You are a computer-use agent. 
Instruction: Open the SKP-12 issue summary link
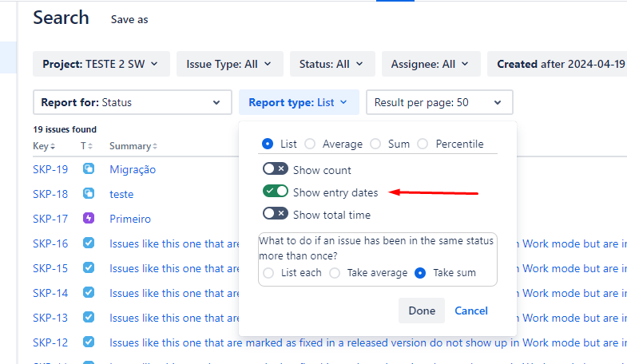point(368,342)
